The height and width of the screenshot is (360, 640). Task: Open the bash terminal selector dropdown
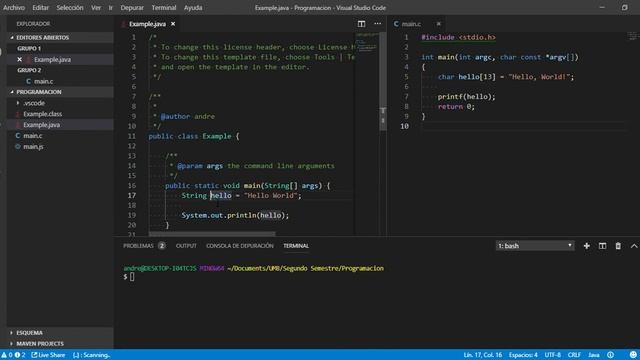coord(535,246)
